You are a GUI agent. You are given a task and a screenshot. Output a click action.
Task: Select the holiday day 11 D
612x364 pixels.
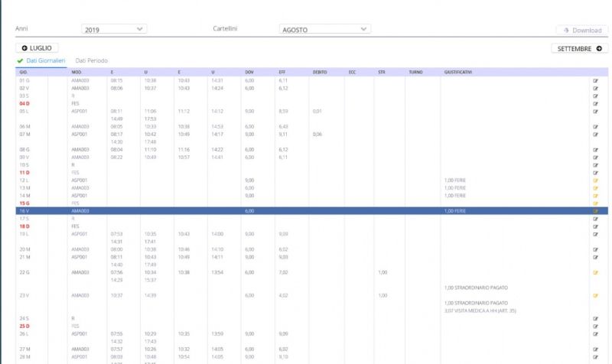point(24,173)
